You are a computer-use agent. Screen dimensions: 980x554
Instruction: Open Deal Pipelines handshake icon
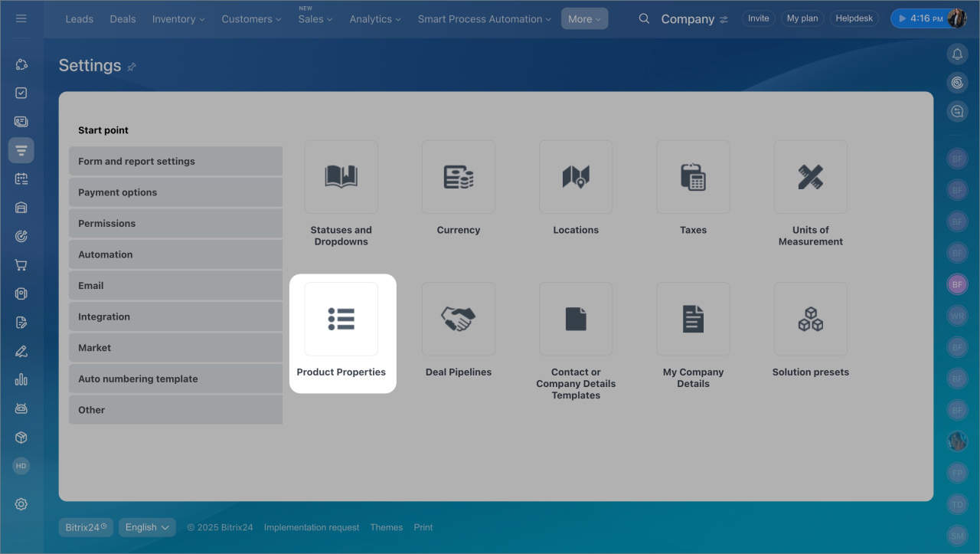click(458, 320)
